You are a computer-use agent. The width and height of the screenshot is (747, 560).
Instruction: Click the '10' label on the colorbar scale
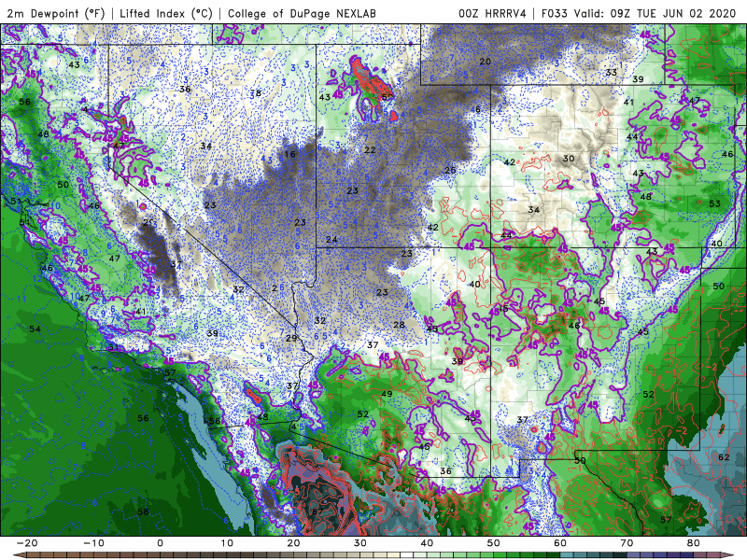click(227, 543)
